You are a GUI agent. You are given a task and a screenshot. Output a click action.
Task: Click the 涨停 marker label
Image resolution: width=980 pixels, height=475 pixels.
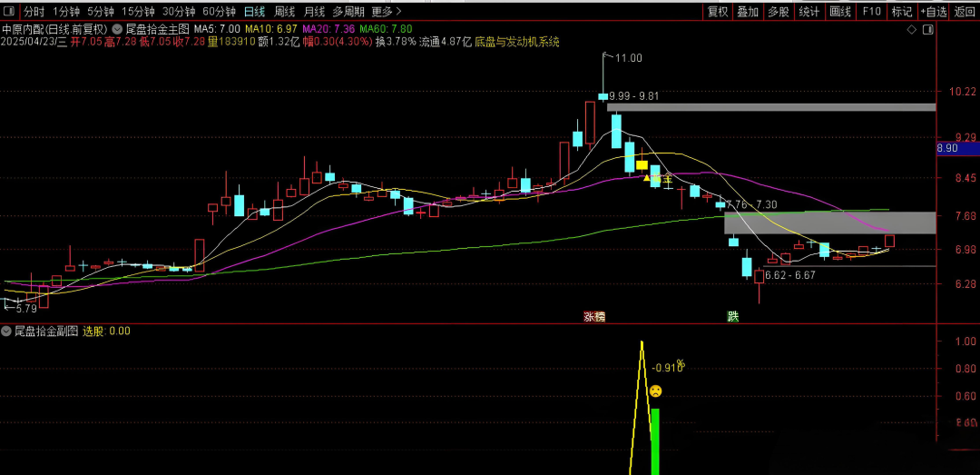[594, 317]
